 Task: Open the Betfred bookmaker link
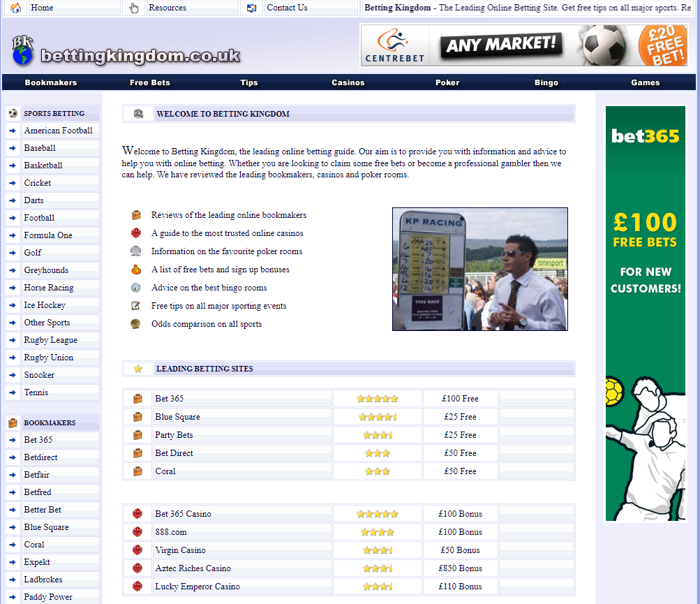pyautogui.click(x=38, y=492)
